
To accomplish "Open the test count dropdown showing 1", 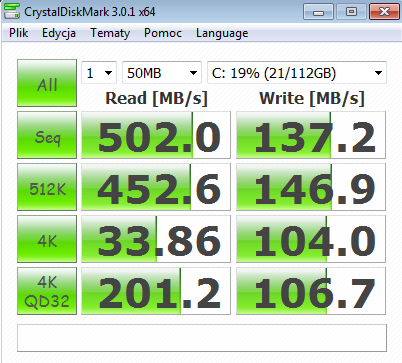I will click(x=99, y=73).
